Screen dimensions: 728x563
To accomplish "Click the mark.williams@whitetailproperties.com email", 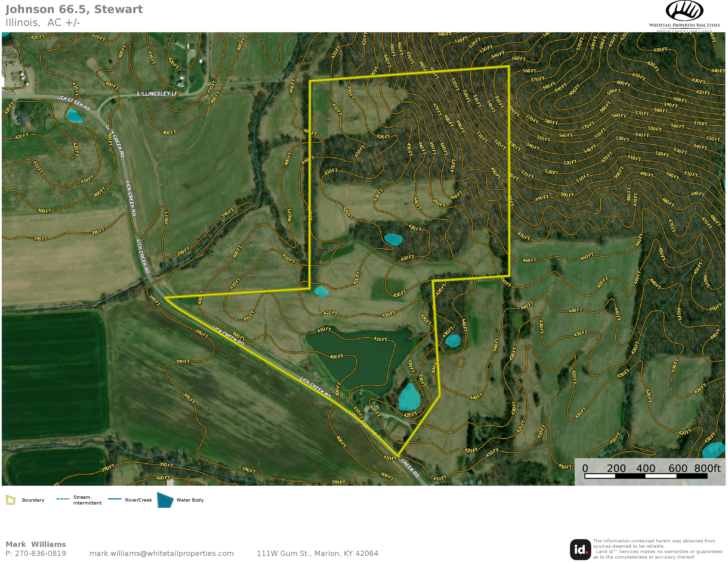I will coord(161,553).
